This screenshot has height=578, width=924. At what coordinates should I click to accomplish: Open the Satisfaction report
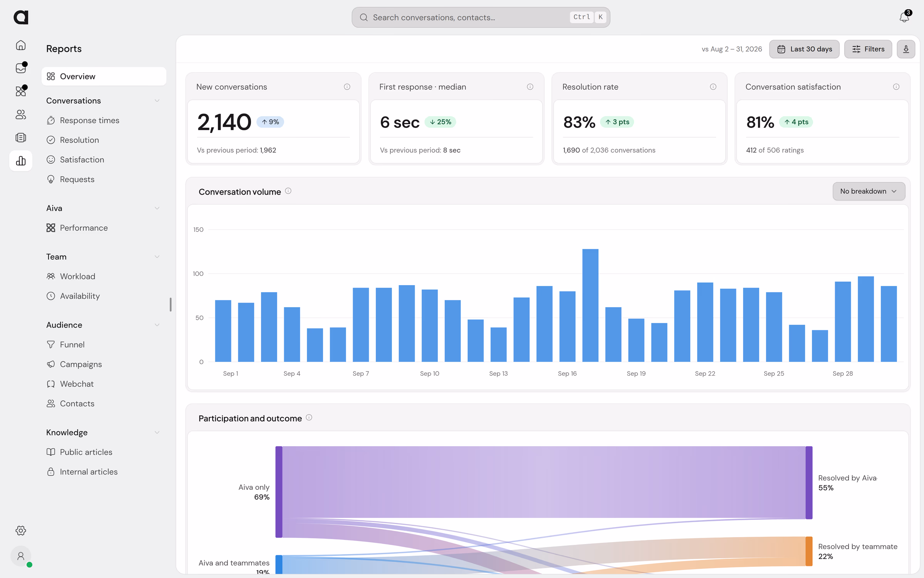pos(104,160)
